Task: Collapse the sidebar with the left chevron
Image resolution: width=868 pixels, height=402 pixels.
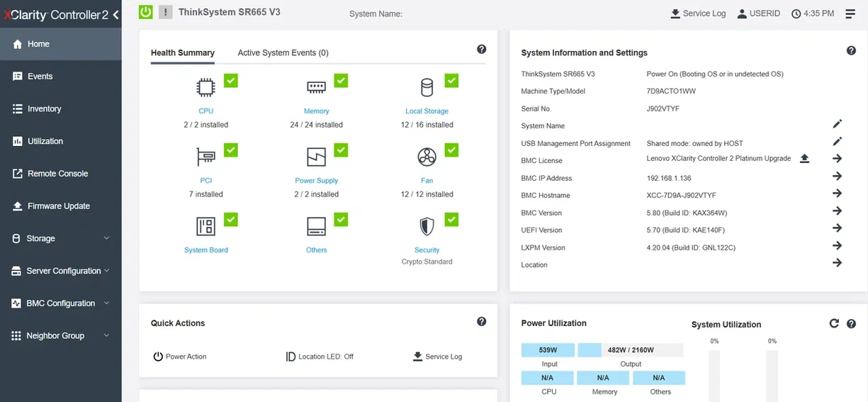Action: 115,14
